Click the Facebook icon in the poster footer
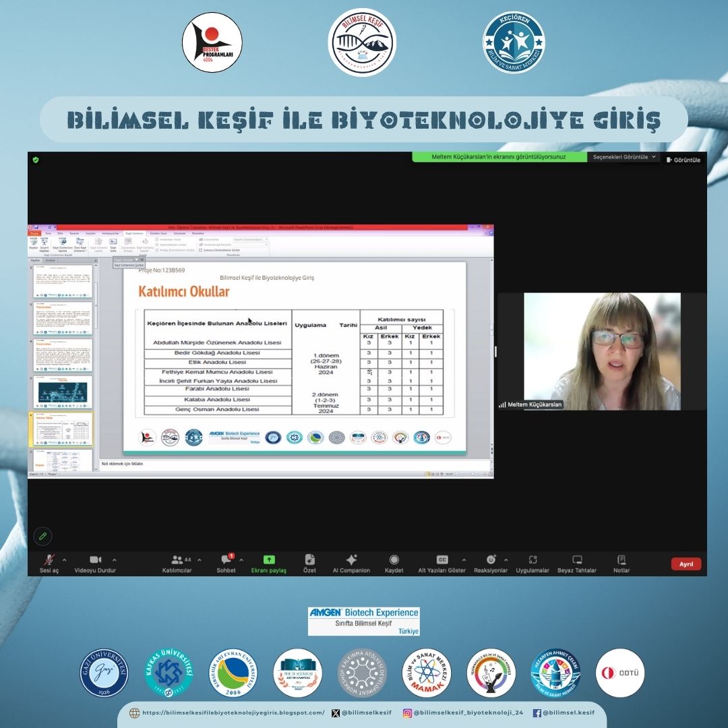 [x=537, y=712]
